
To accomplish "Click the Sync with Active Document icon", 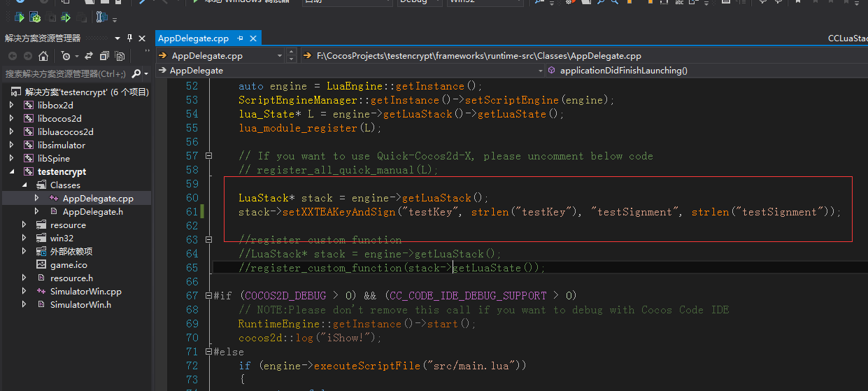I will point(89,56).
